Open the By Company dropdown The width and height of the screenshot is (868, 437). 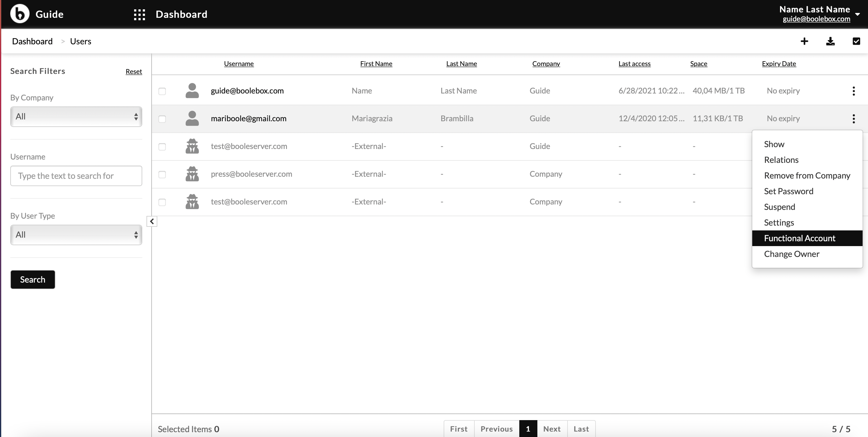[76, 117]
